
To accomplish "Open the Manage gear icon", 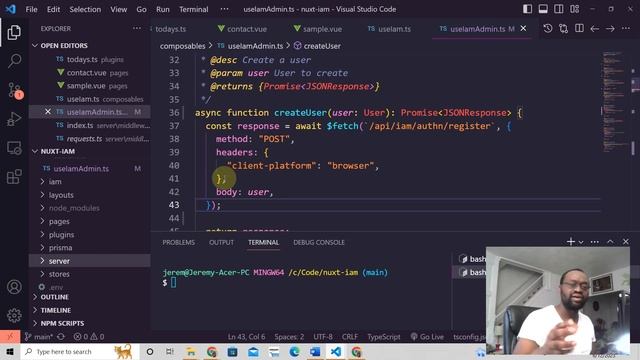I will pos(14,315).
